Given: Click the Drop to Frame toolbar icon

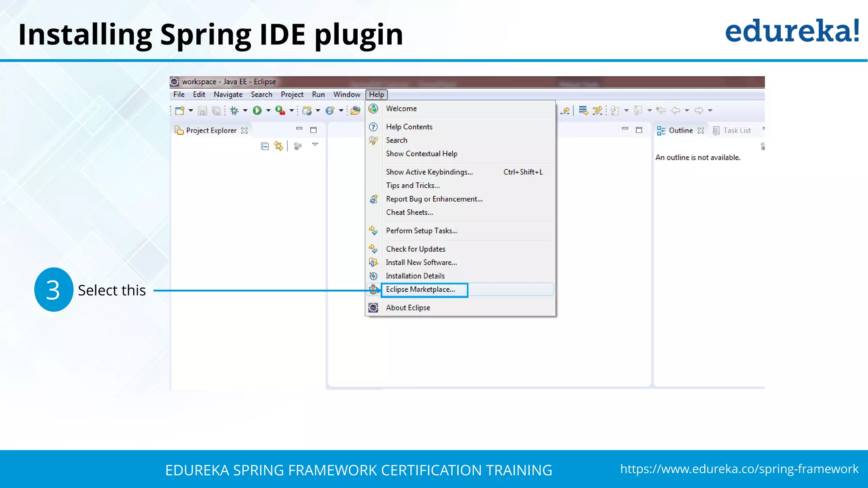Looking at the screenshot, I should (x=583, y=111).
